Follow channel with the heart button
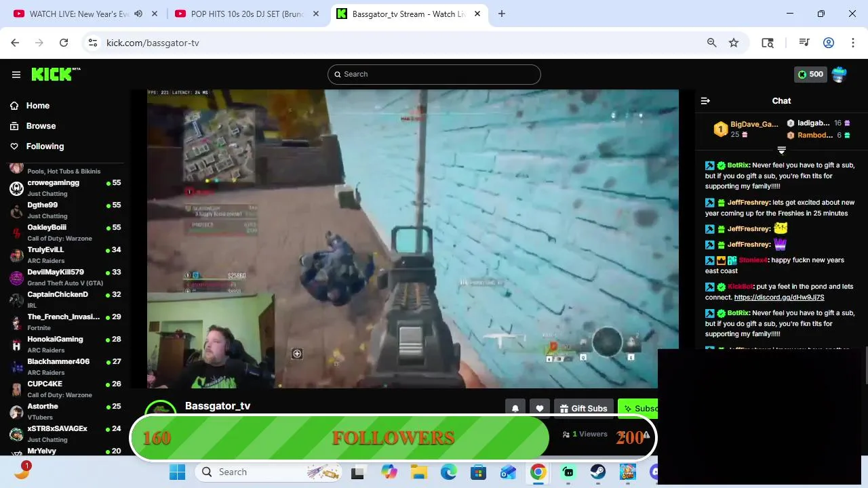This screenshot has height=488, width=868. 539,409
